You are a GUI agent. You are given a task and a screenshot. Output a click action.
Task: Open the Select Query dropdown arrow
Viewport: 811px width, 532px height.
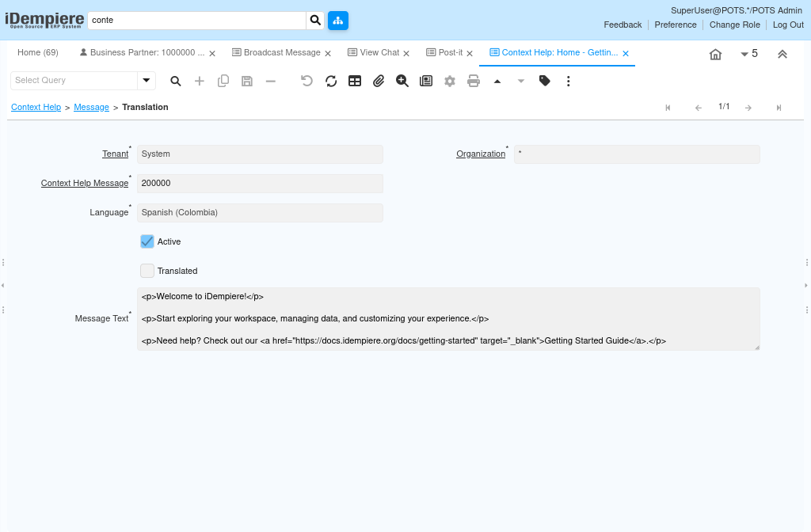(x=147, y=81)
